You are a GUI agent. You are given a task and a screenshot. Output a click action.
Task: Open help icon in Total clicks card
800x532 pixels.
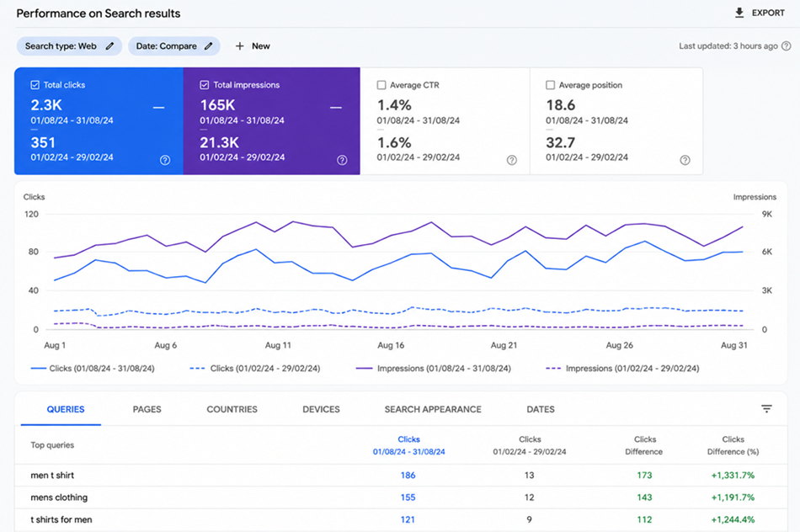(x=165, y=160)
